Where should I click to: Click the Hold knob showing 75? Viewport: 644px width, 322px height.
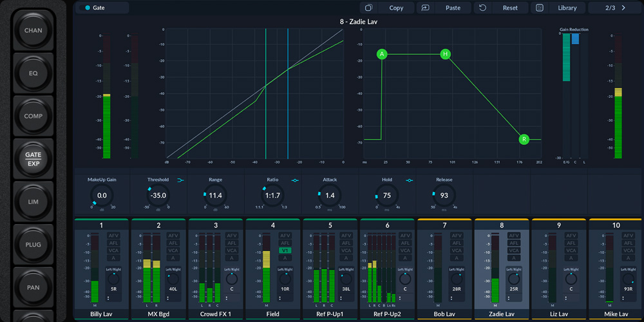(x=387, y=196)
